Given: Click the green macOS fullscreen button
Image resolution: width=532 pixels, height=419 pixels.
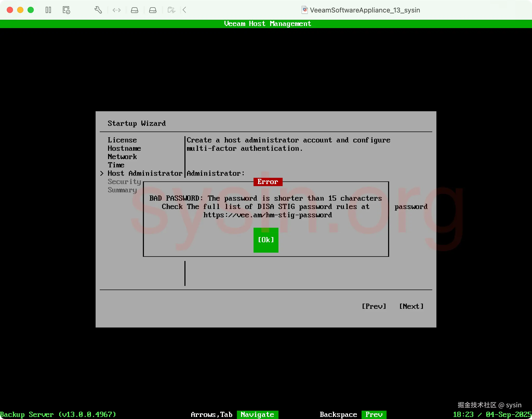Looking at the screenshot, I should (31, 10).
